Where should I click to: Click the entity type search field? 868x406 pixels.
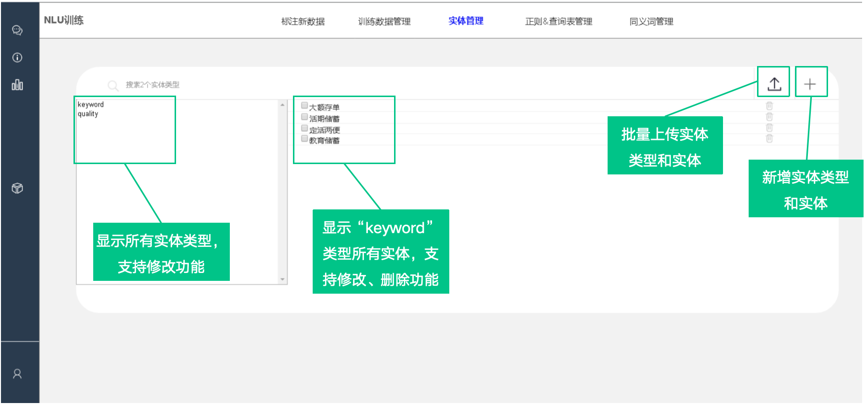tap(153, 85)
